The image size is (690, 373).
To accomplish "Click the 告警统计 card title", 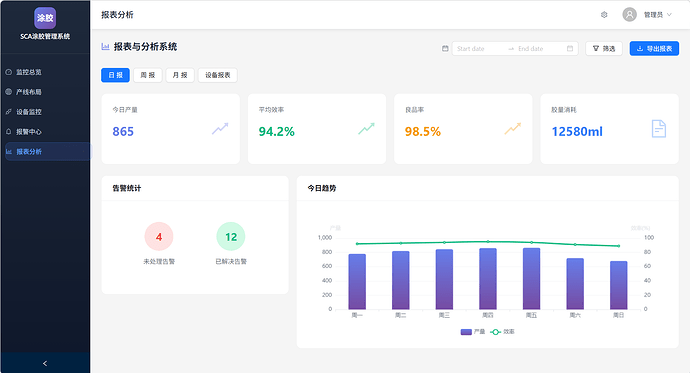I will click(x=127, y=188).
